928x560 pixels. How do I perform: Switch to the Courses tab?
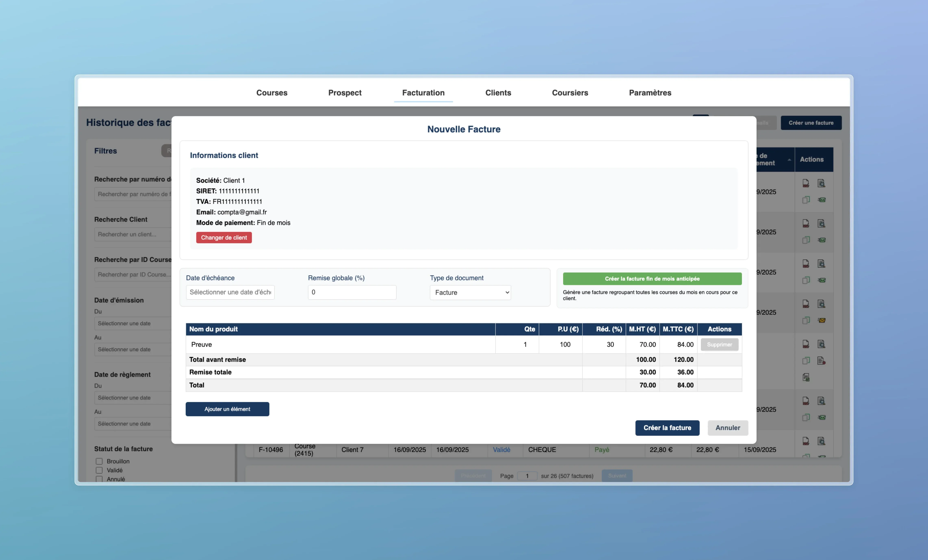(x=272, y=93)
